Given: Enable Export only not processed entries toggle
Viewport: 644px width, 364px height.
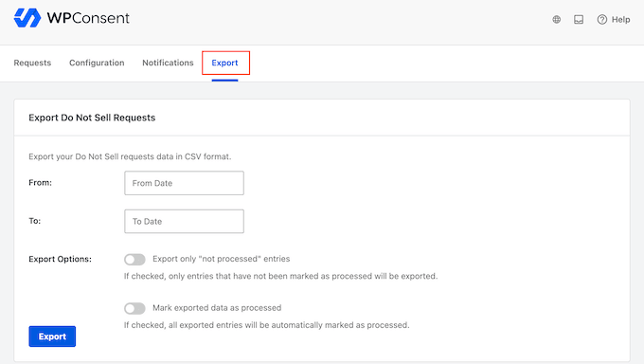Looking at the screenshot, I should click(134, 259).
